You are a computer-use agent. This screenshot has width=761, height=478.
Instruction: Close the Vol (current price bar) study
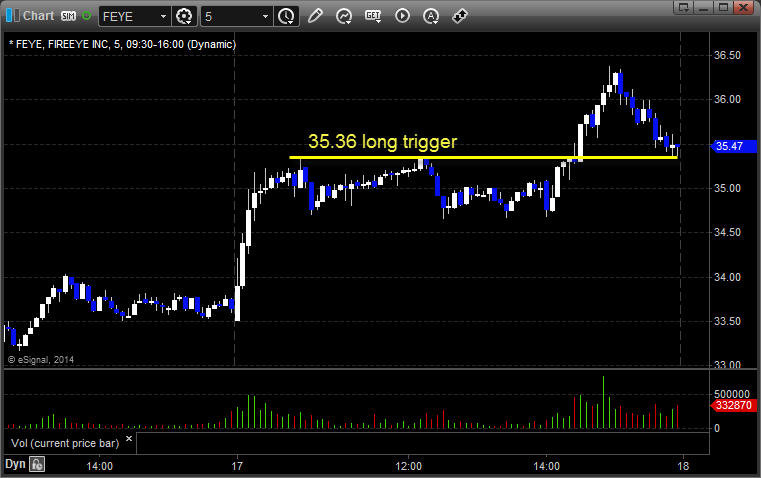click(129, 439)
